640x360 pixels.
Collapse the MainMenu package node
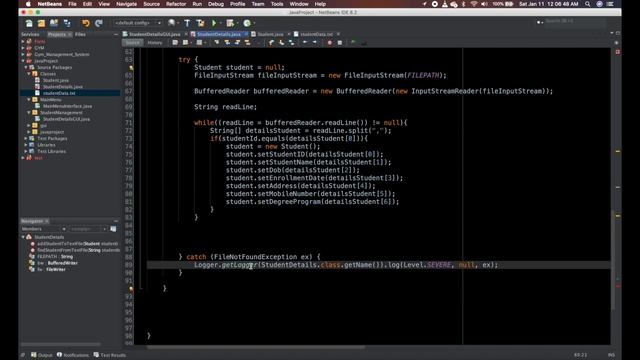[x=29, y=100]
